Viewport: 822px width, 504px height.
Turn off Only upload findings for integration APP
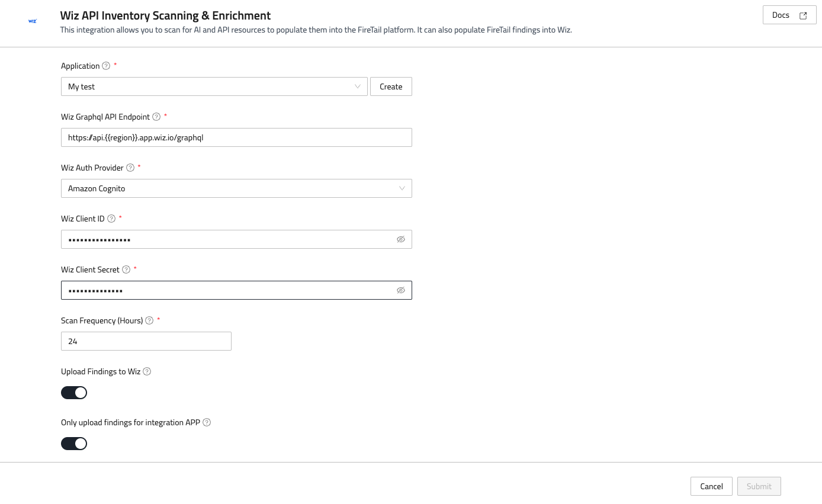(74, 444)
